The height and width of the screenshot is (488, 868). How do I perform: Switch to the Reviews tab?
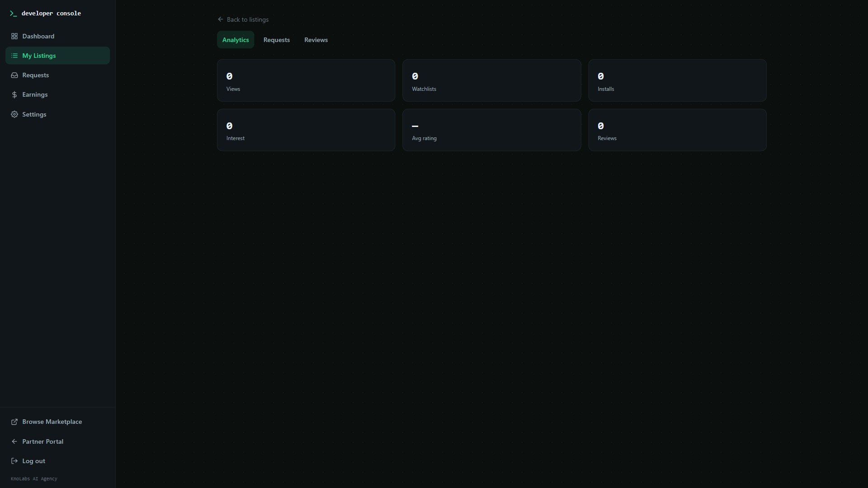(316, 40)
